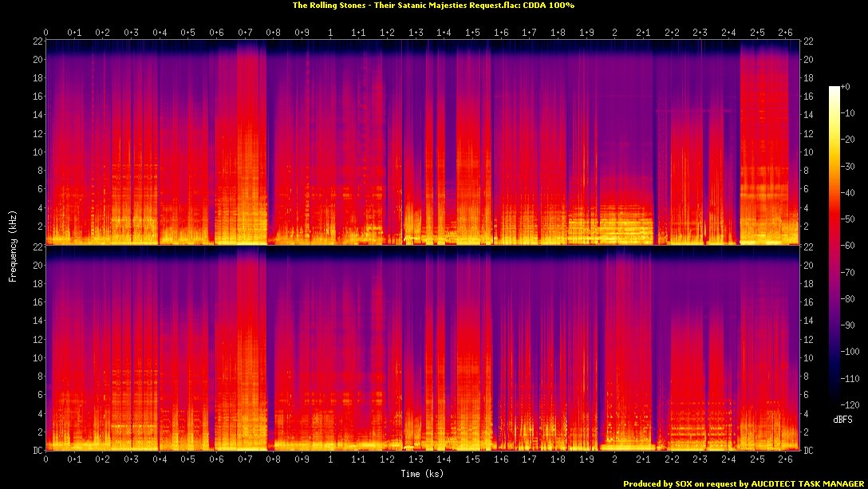Click the 1 ks mark on bottom time axis
The width and height of the screenshot is (868, 489).
(x=330, y=459)
